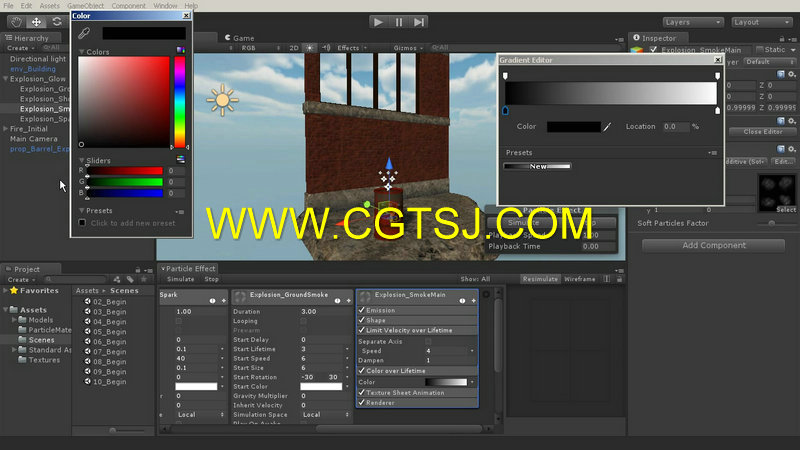Lock the Project panel

[x=138, y=269]
